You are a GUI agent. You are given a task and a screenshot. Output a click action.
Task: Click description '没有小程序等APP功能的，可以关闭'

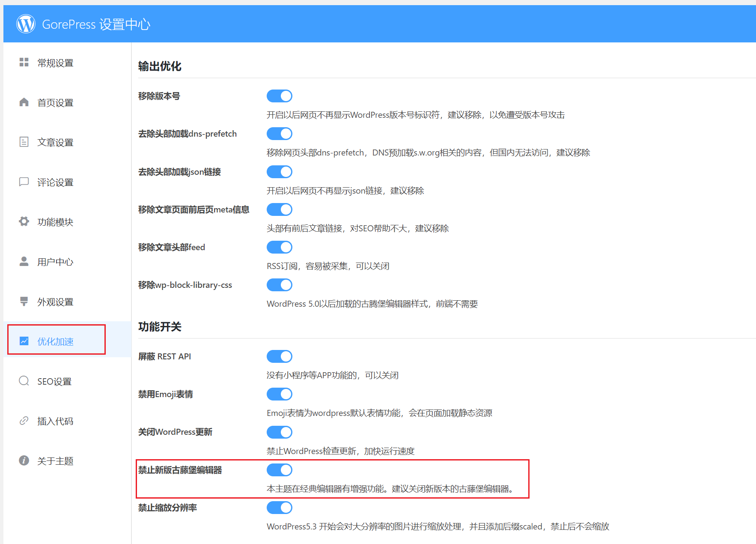333,375
